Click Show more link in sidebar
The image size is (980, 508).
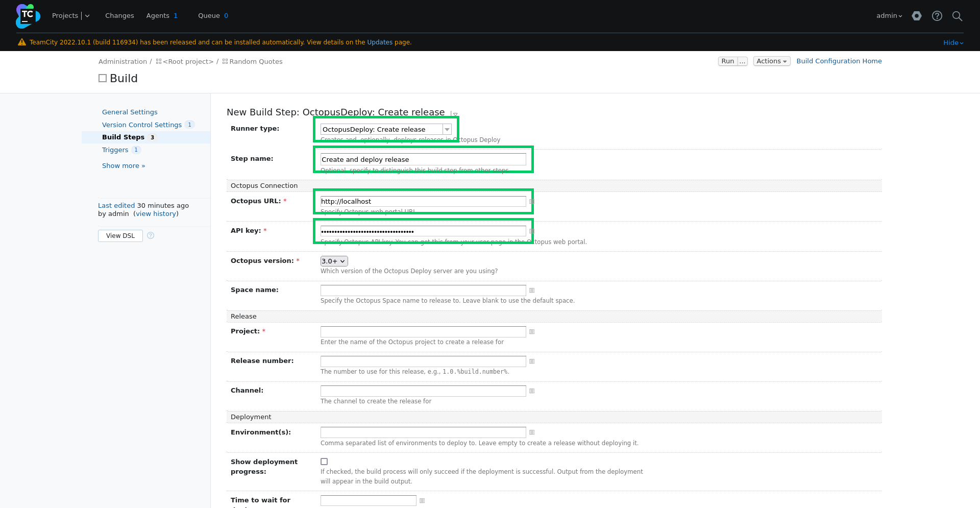tap(124, 166)
